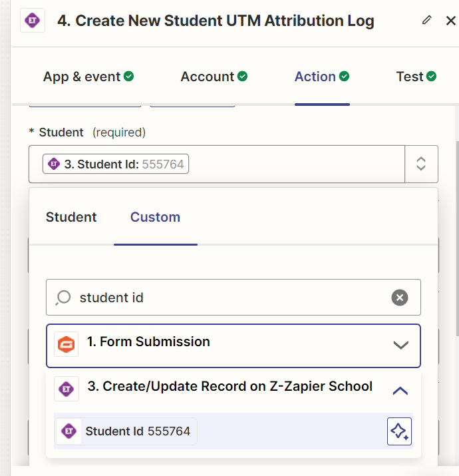Select the Action tab
Image resolution: width=459 pixels, height=476 pixels.
(x=322, y=77)
